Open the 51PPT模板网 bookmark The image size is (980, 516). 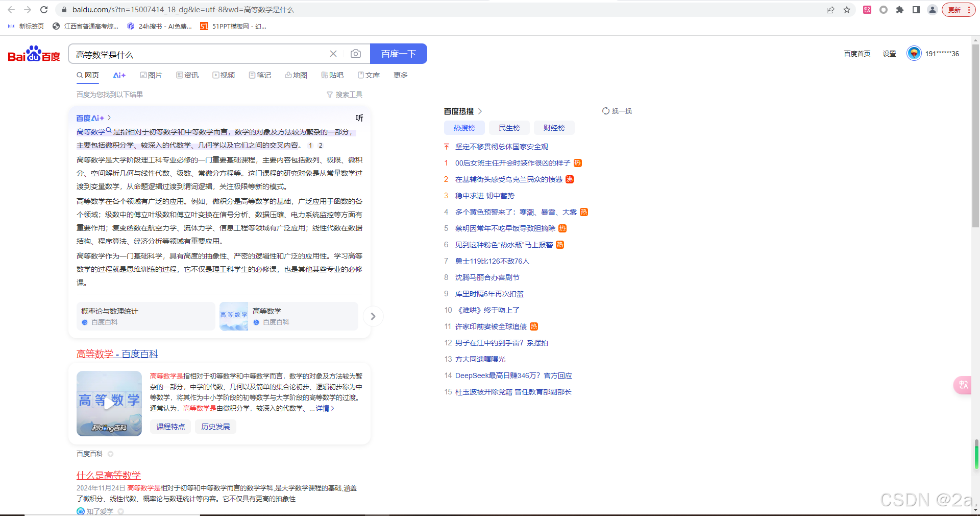pyautogui.click(x=233, y=26)
